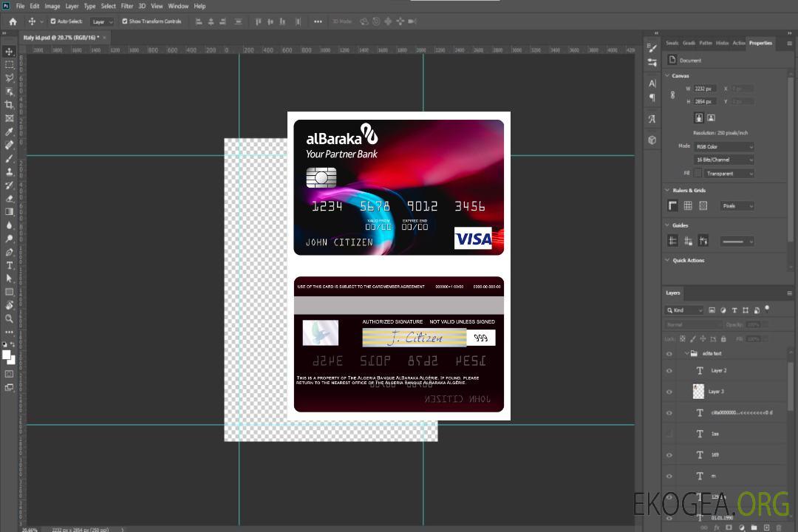Select the Dodge tool

[x=9, y=238]
